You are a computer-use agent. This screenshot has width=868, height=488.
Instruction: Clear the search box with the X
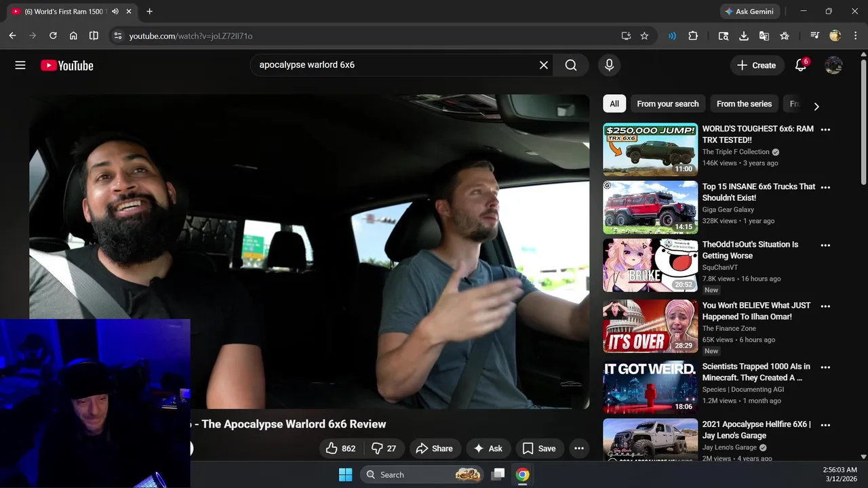pyautogui.click(x=543, y=65)
